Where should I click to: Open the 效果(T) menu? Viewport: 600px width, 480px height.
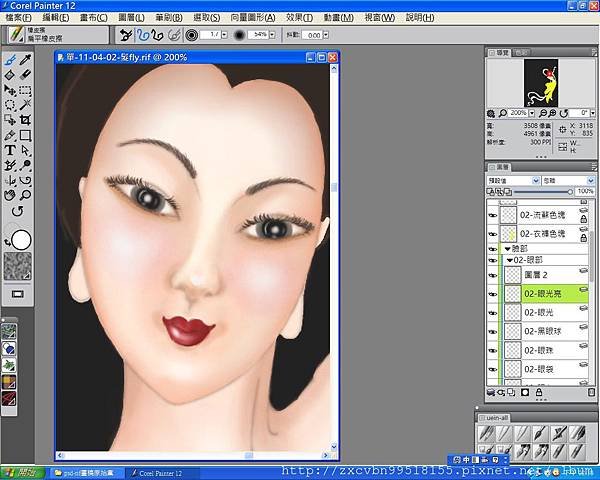299,18
